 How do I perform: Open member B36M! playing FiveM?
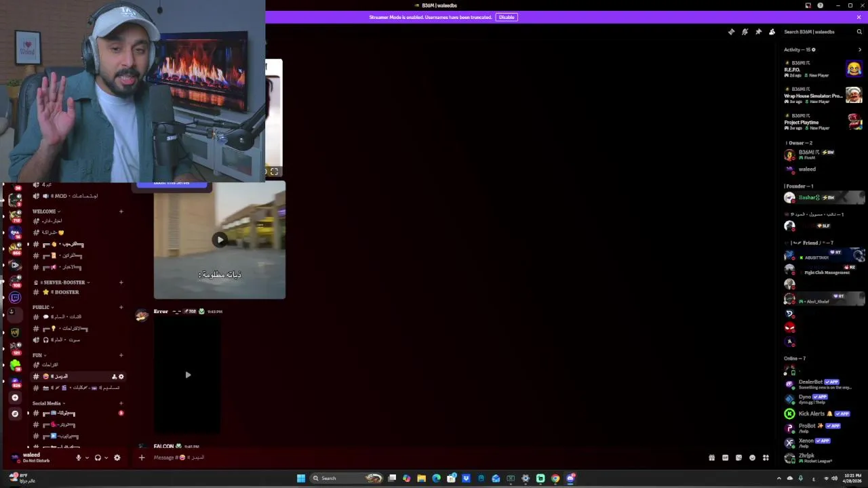click(x=823, y=155)
